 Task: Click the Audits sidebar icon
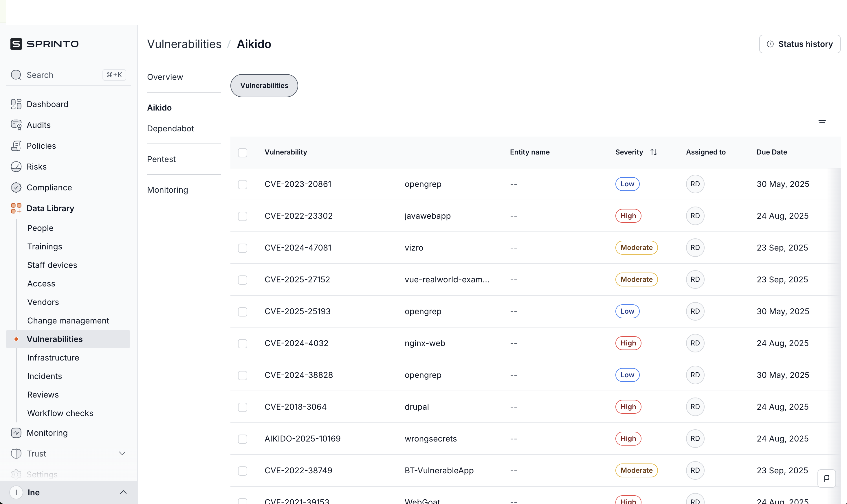[16, 125]
